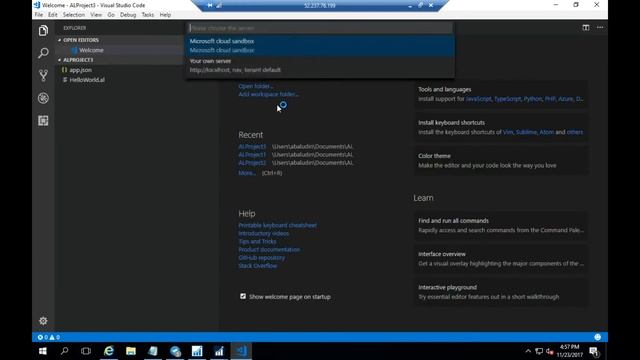Image resolution: width=640 pixels, height=360 pixels.
Task: Open the Color theme card
Action: coord(501,160)
